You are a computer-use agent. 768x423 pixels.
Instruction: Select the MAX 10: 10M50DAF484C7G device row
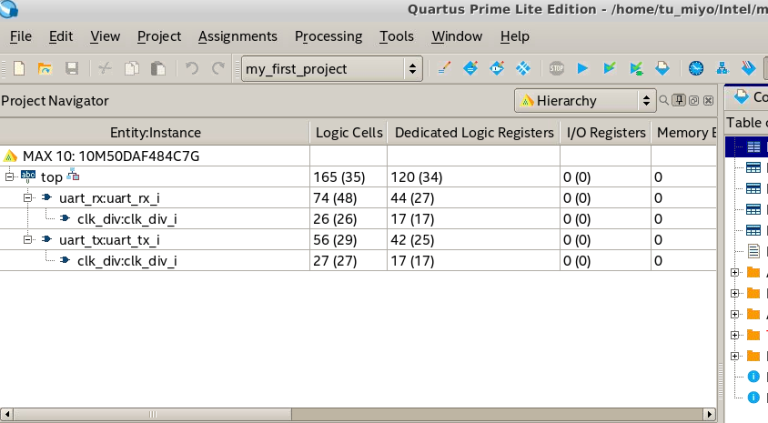(110, 156)
